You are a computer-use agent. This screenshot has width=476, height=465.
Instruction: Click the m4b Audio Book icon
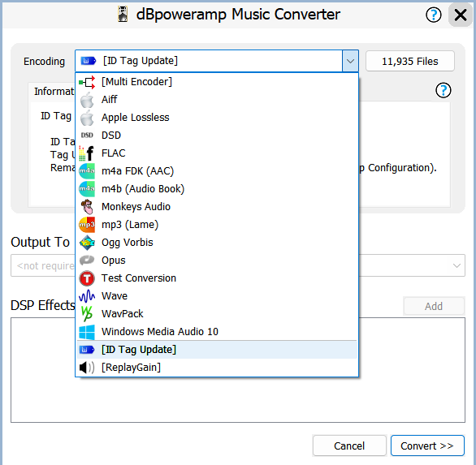(x=87, y=189)
